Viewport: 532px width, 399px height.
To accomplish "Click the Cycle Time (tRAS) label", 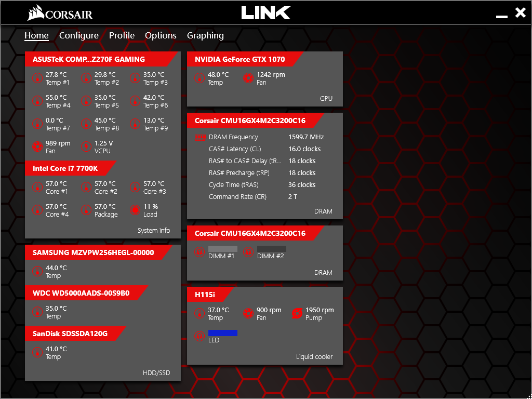I will point(233,185).
